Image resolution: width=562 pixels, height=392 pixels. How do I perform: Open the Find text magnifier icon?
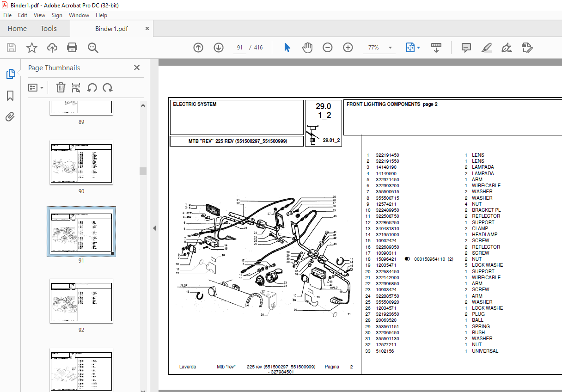93,48
